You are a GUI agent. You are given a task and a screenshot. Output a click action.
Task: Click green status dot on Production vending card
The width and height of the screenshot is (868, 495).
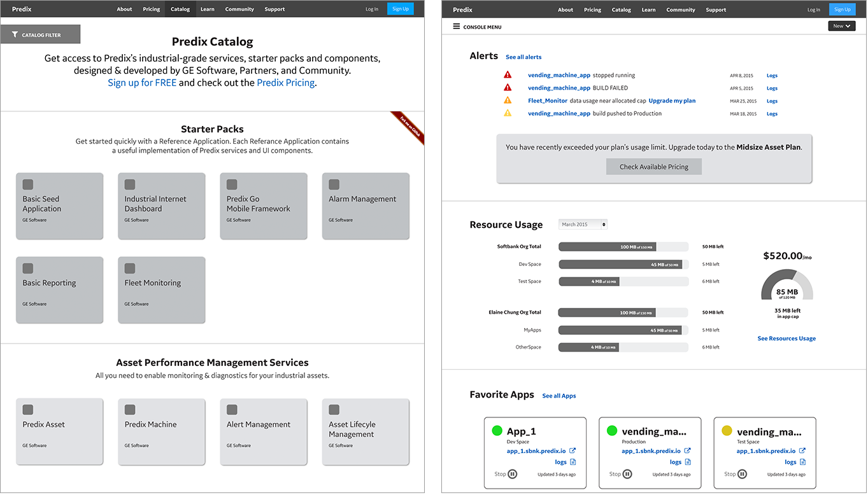613,431
